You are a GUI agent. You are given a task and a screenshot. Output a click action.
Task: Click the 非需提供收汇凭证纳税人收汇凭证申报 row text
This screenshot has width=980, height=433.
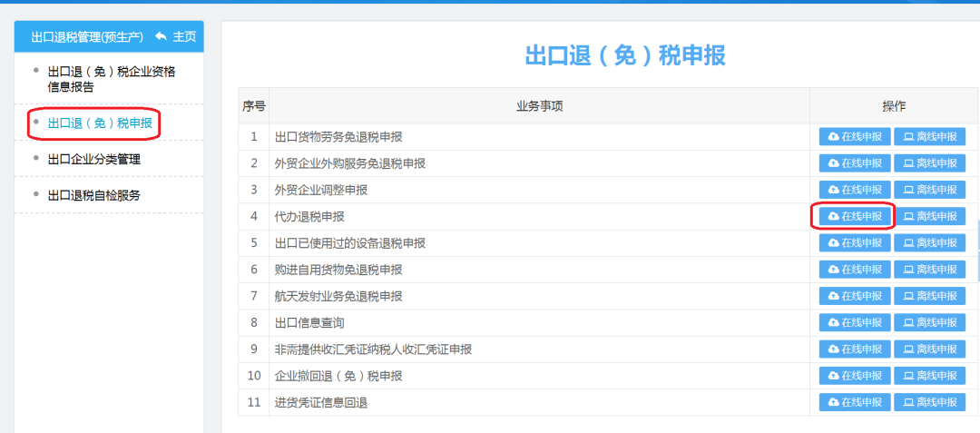[373, 349]
